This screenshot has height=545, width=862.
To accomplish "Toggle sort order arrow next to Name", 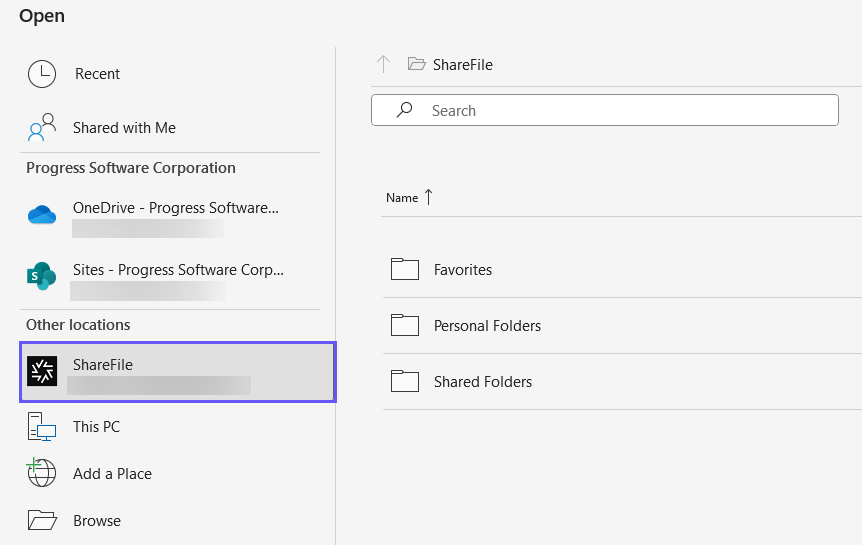I will 429,197.
